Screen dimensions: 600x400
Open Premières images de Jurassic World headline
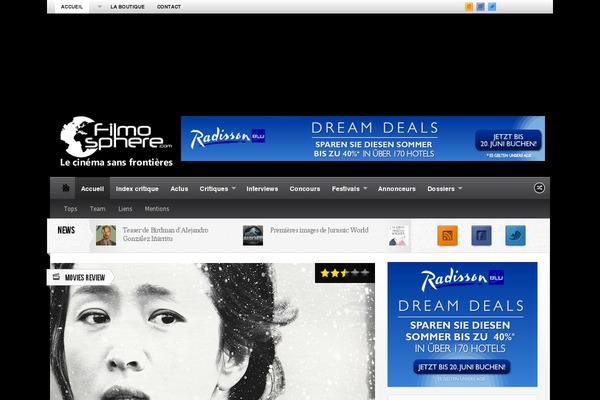[x=319, y=230]
